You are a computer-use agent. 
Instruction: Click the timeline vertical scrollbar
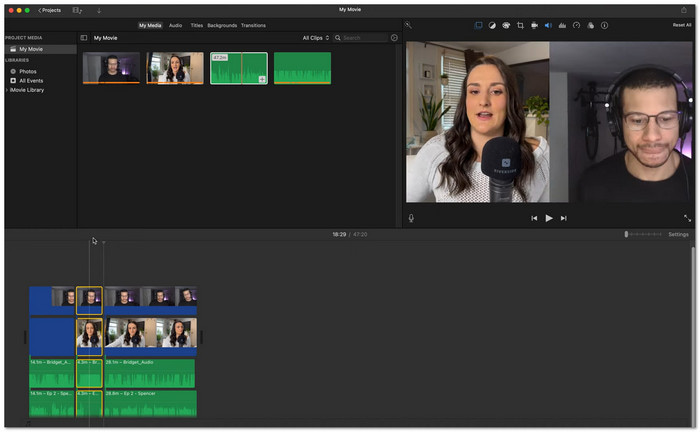pyautogui.click(x=693, y=335)
